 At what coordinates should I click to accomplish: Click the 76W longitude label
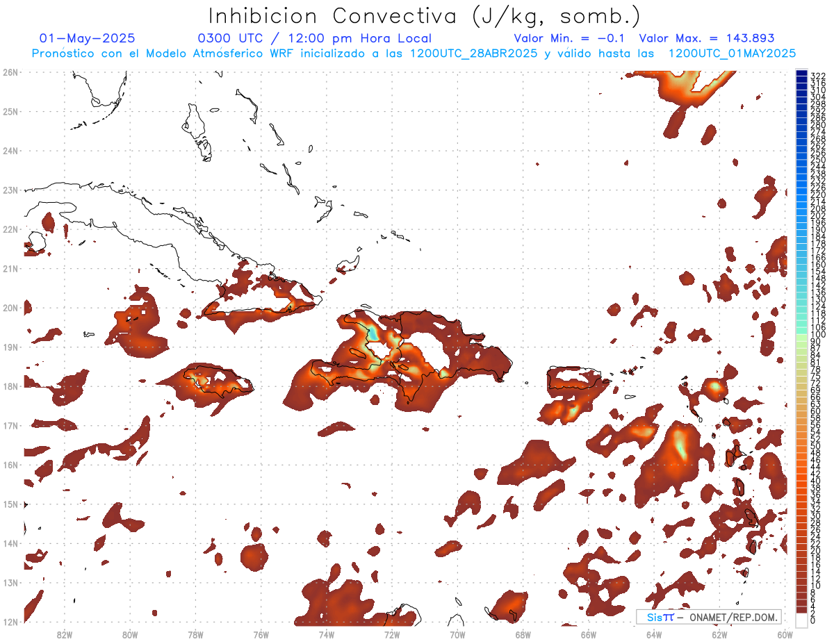(261, 634)
